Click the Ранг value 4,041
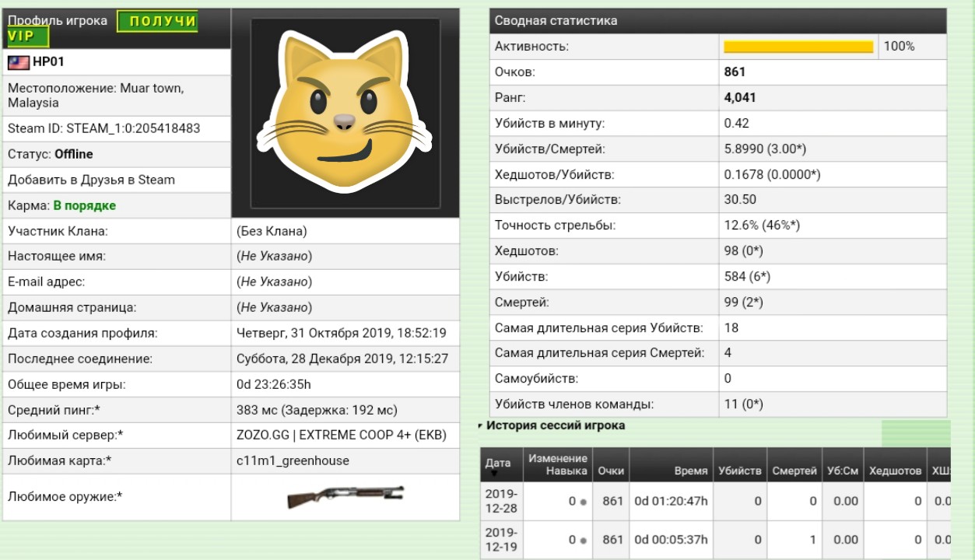 coord(740,97)
